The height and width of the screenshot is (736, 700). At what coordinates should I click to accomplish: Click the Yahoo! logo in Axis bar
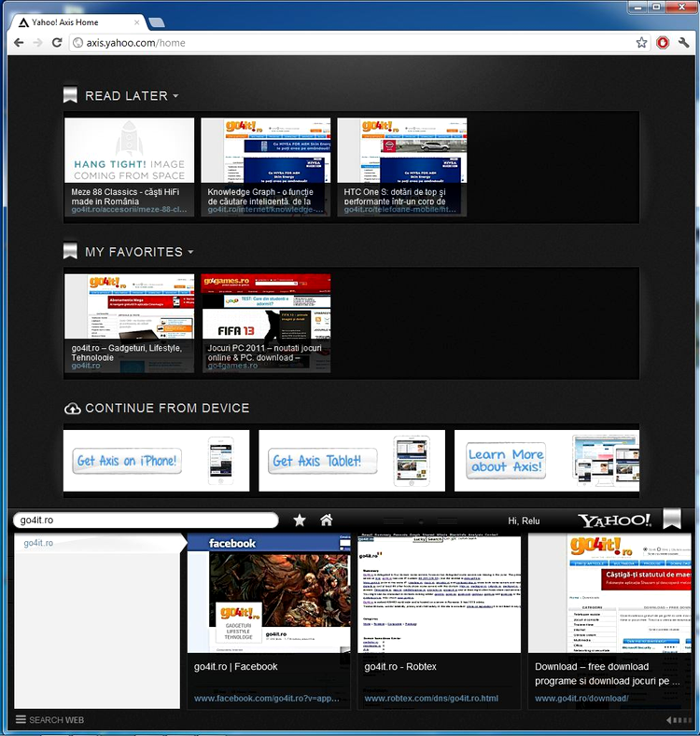coord(614,521)
